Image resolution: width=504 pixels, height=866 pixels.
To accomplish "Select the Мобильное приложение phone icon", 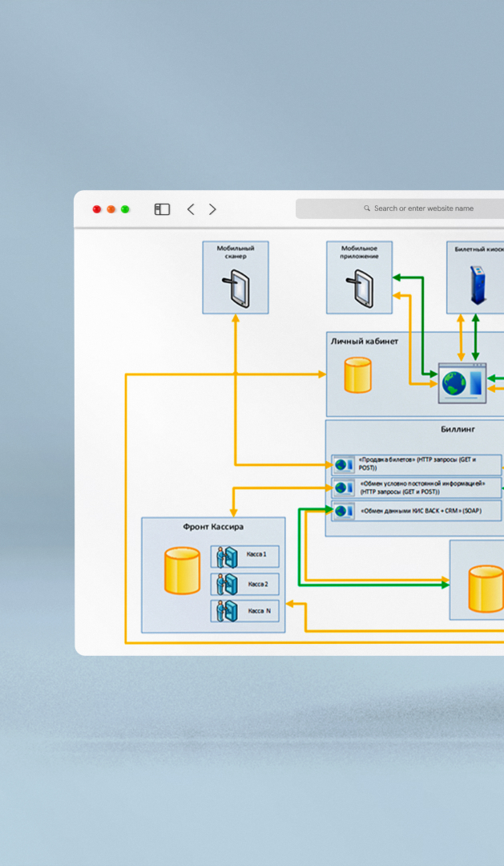I will tap(360, 289).
